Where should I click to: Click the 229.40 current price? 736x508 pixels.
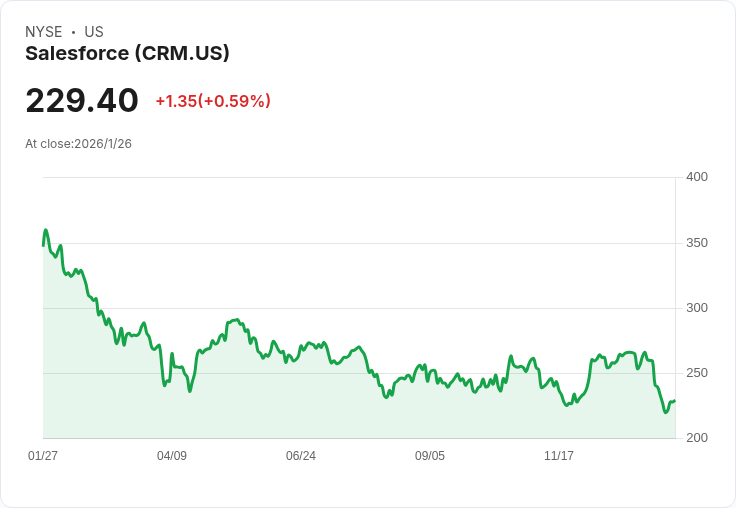[82, 101]
